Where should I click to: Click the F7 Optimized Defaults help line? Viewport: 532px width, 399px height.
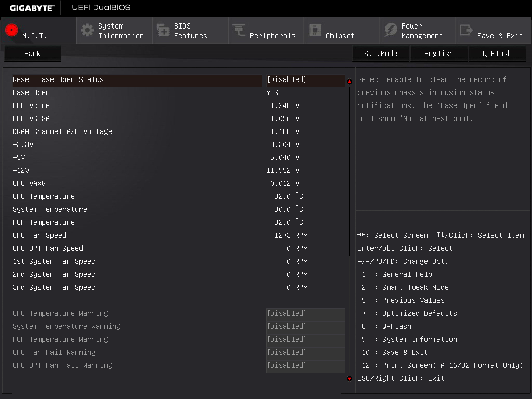pos(407,313)
